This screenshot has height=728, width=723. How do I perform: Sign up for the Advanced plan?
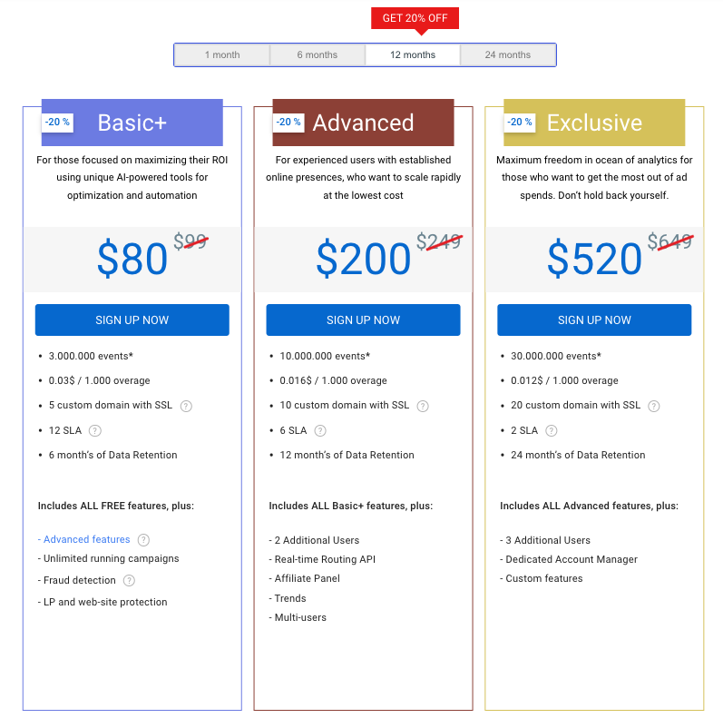pyautogui.click(x=363, y=320)
